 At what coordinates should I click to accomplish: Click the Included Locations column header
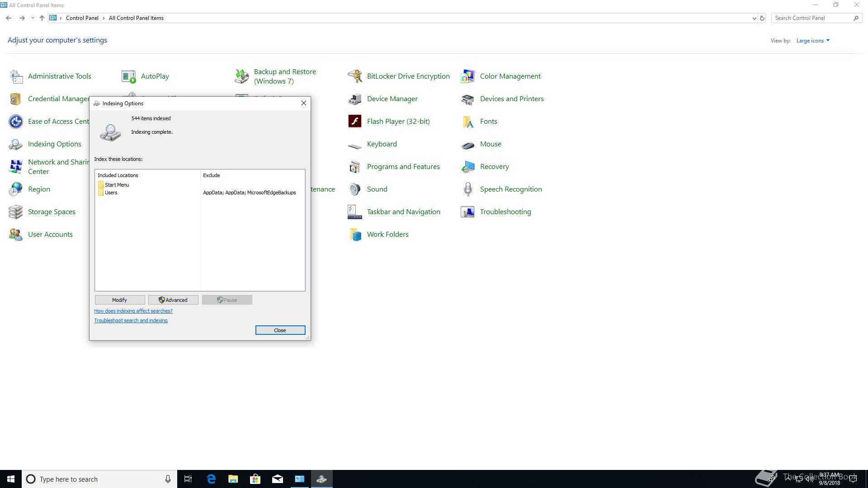[x=147, y=175]
